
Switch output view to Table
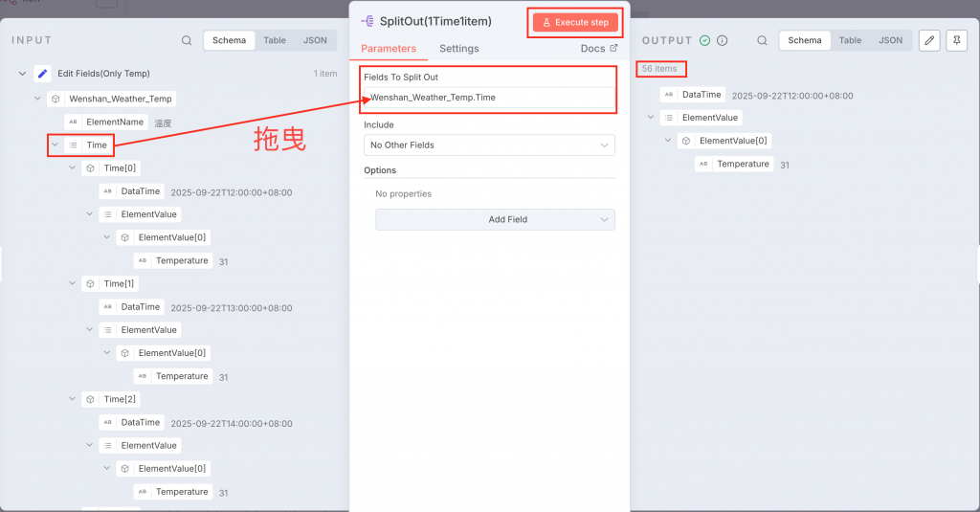pos(850,40)
